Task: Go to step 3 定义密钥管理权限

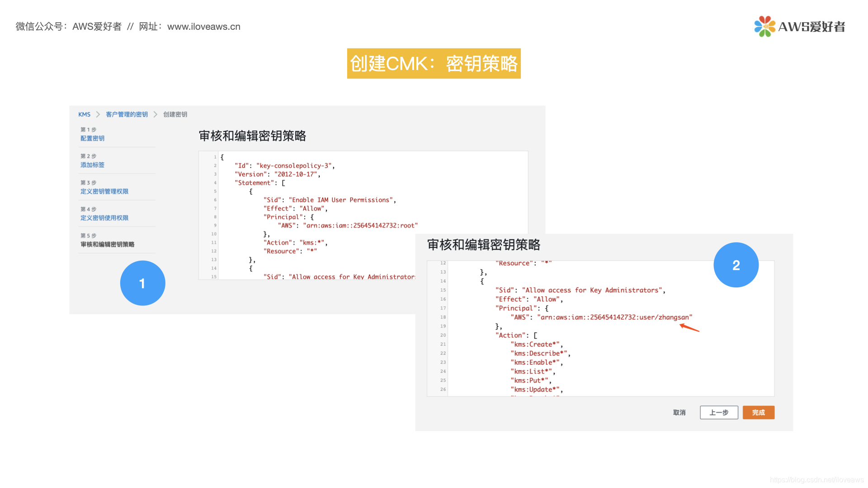Action: click(x=104, y=192)
